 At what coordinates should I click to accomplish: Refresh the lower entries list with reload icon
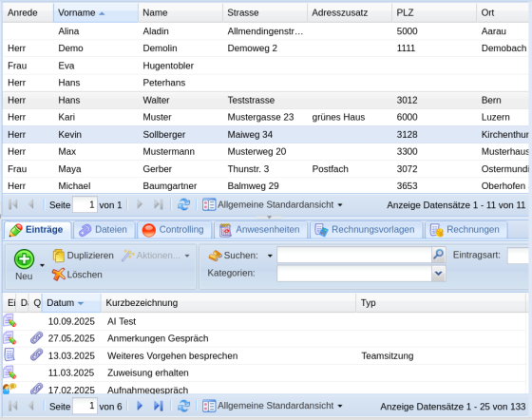pyautogui.click(x=183, y=406)
